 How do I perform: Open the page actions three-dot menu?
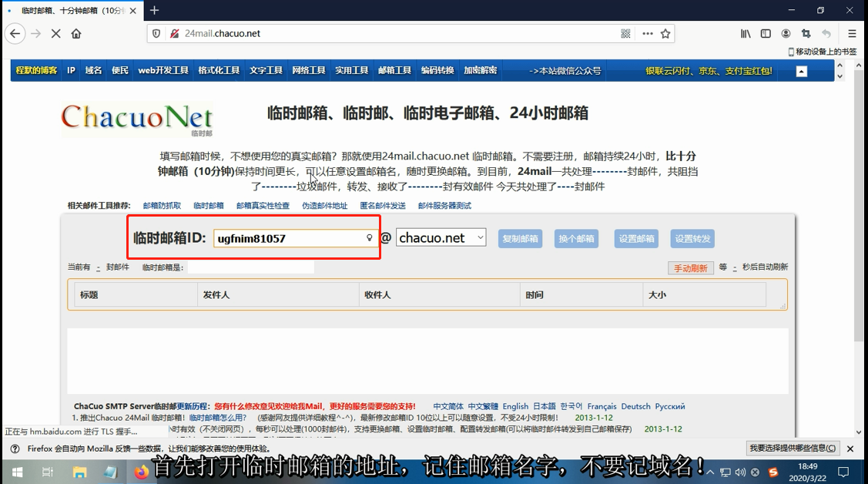pyautogui.click(x=647, y=34)
